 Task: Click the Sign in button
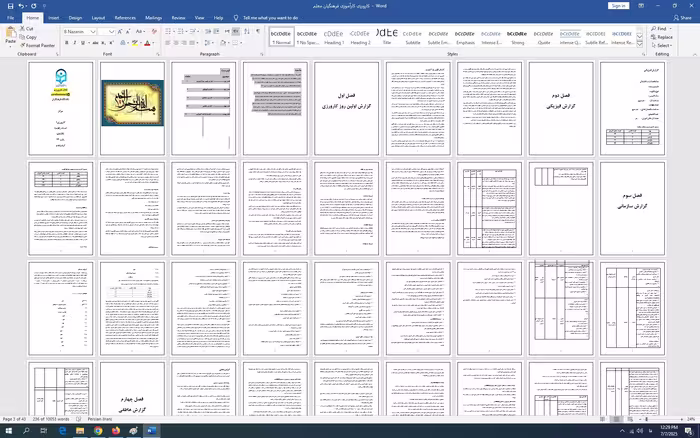pos(618,6)
